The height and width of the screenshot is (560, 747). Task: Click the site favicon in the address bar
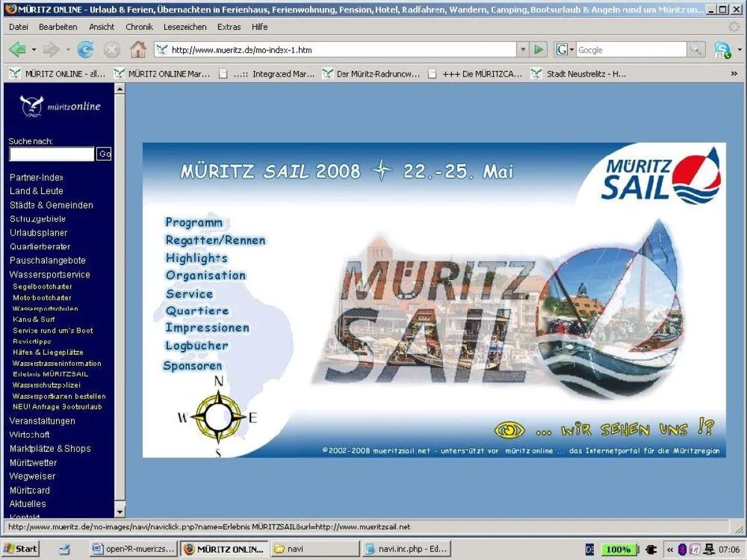pyautogui.click(x=163, y=50)
